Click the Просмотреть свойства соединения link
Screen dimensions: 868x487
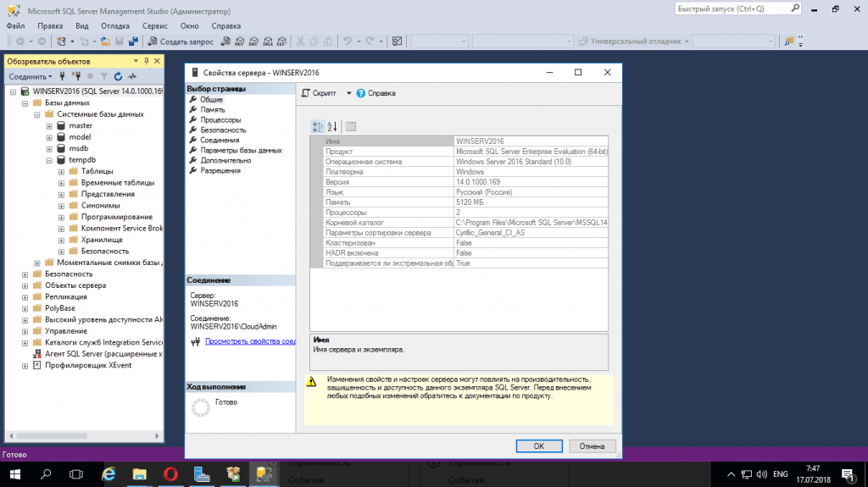point(250,341)
